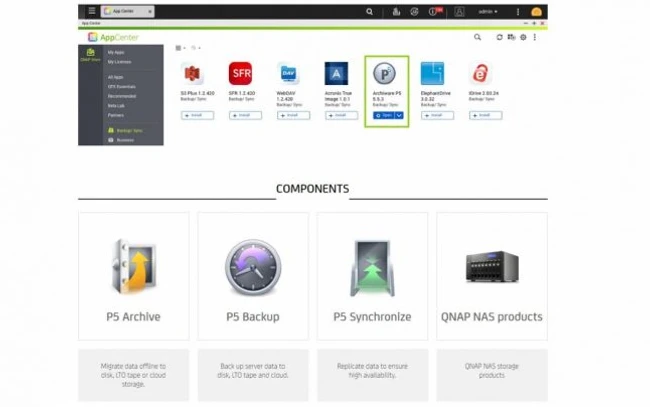Click the S3 Plus app icon
This screenshot has height=407, width=650.
pyautogui.click(x=192, y=73)
